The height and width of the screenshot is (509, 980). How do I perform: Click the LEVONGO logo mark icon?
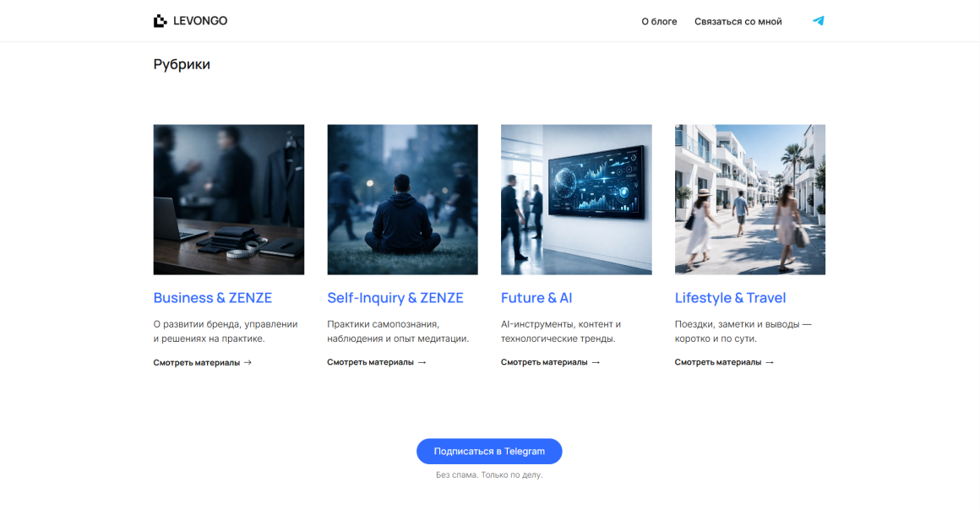coord(160,21)
